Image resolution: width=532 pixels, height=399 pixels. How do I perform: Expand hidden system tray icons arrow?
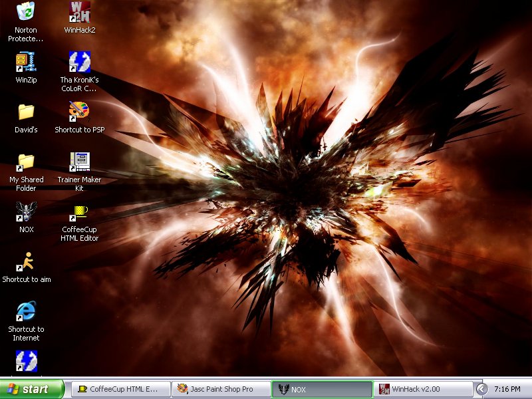pyautogui.click(x=481, y=389)
